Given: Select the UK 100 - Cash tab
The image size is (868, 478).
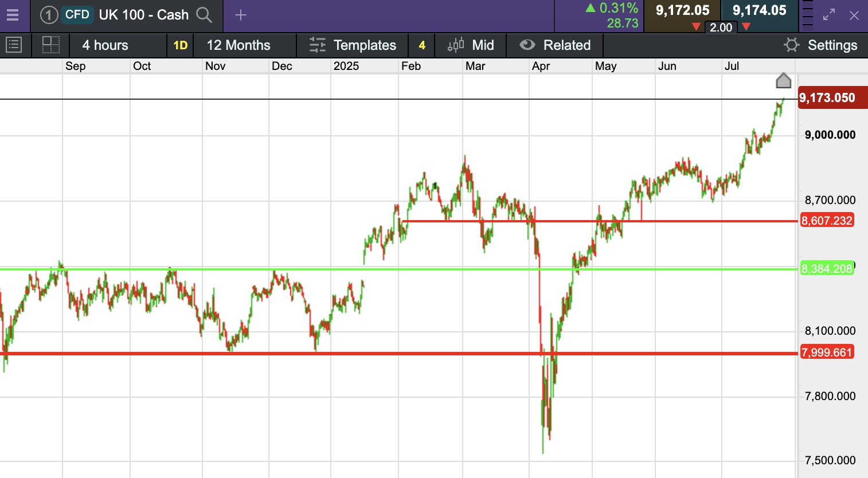Looking at the screenshot, I should coord(143,15).
